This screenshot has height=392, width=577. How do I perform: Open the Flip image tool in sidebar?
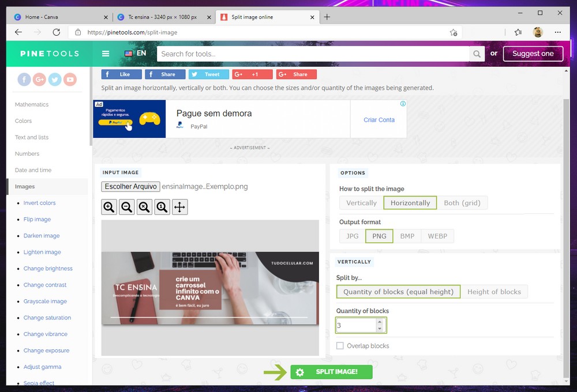tap(37, 219)
